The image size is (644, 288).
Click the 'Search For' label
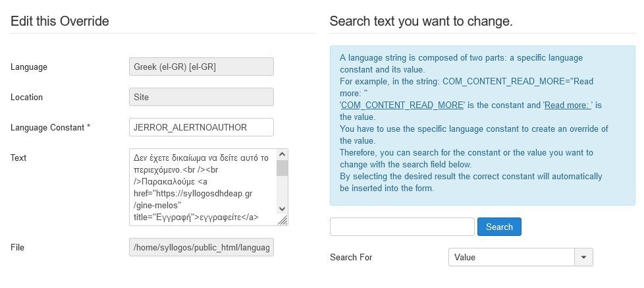click(351, 257)
